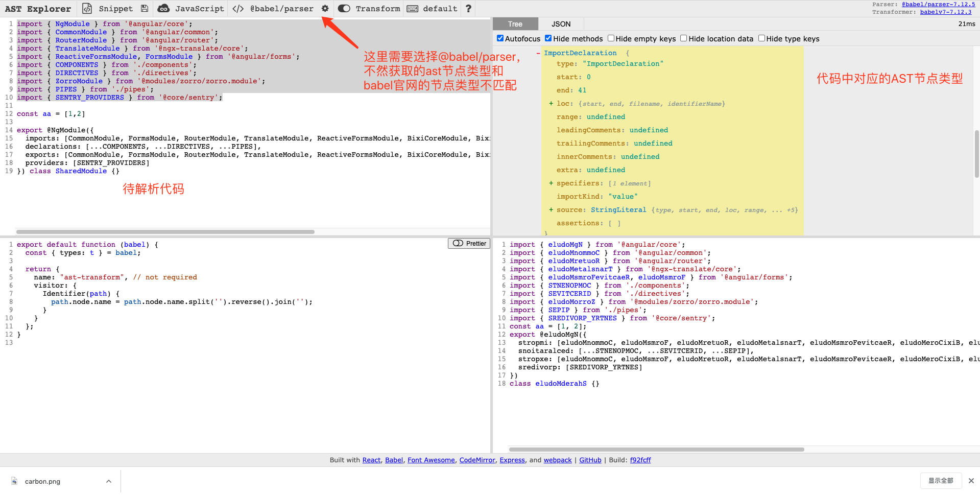Viewport: 980px width, 495px height.
Task: Open the help question mark icon
Action: [x=468, y=8]
